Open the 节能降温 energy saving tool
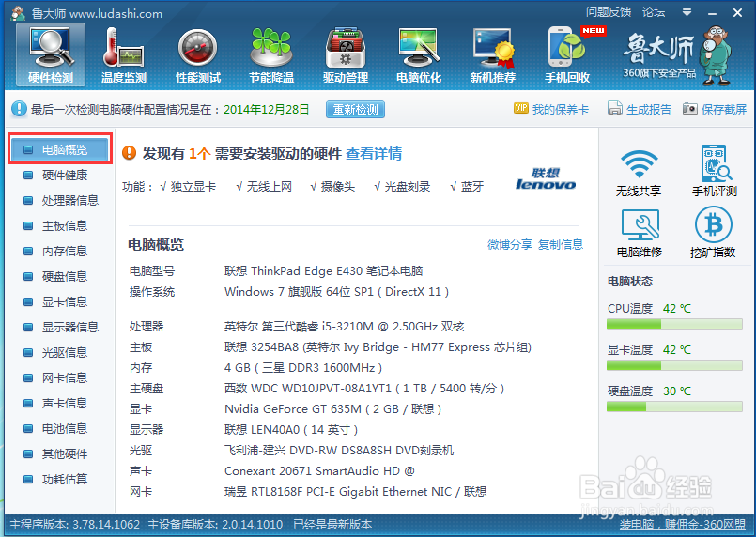This screenshot has width=756, height=537. pos(271,55)
